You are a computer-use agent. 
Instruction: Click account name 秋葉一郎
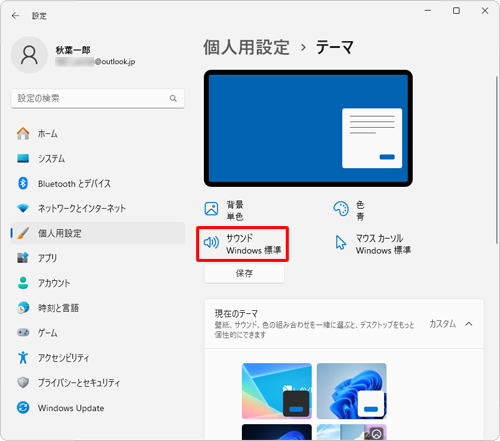point(73,50)
